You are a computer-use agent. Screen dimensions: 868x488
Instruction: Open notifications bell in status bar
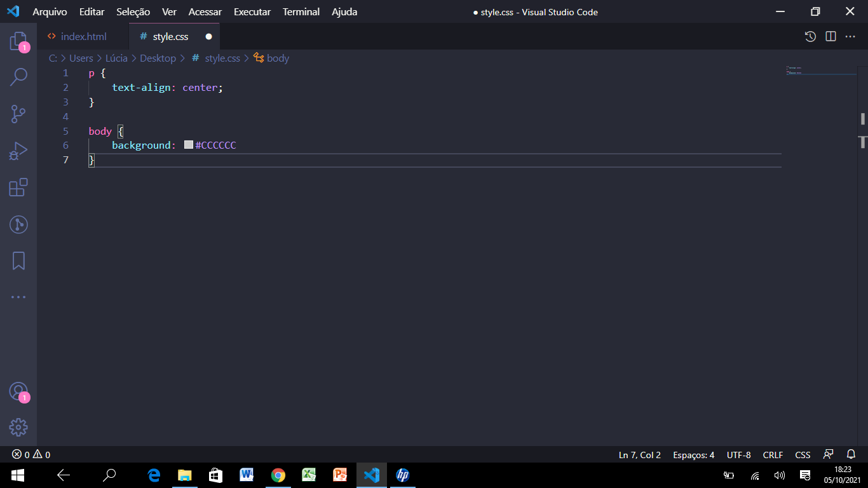tap(851, 455)
